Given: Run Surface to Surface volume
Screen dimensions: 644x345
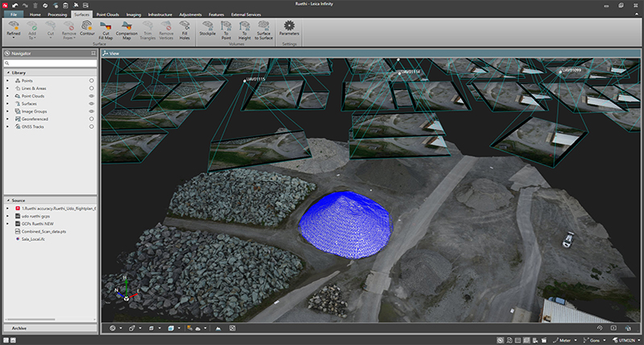Looking at the screenshot, I should [x=263, y=30].
